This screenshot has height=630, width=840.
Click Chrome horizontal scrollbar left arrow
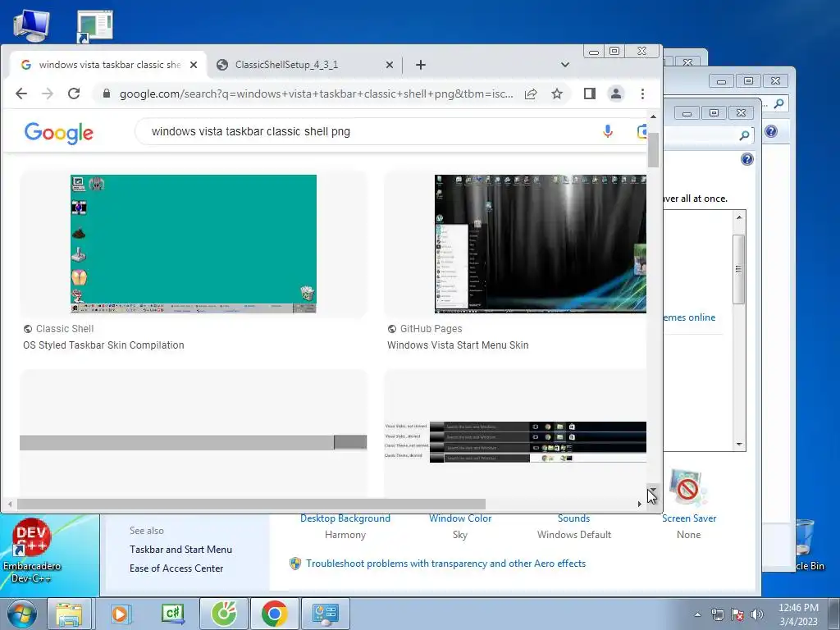(x=10, y=504)
